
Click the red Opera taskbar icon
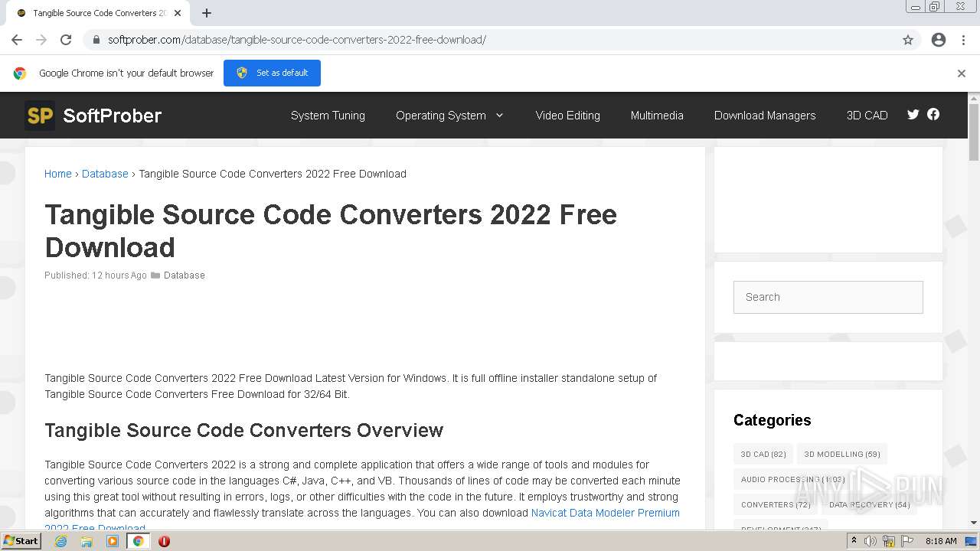tap(164, 541)
